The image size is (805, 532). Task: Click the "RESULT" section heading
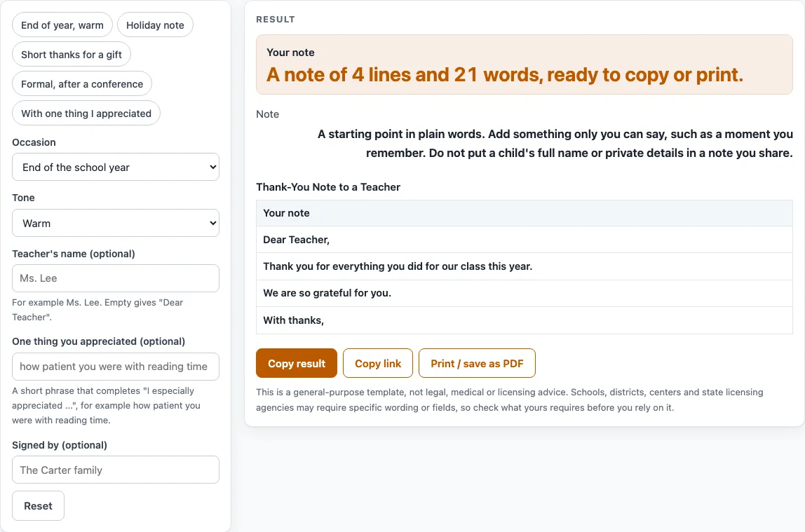pyautogui.click(x=275, y=20)
